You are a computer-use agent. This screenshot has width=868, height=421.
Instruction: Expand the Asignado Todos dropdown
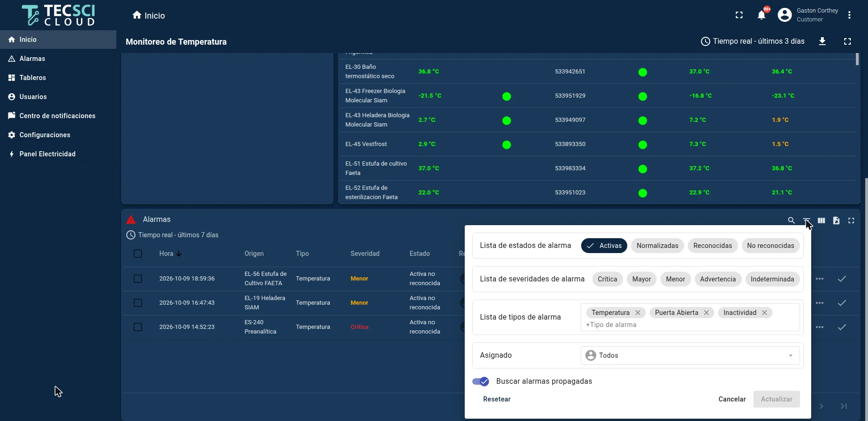[x=690, y=355]
